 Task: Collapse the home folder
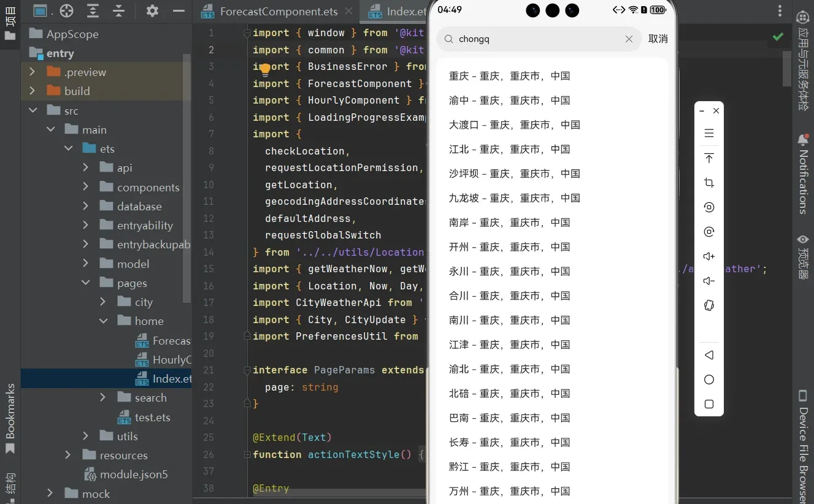coord(104,321)
